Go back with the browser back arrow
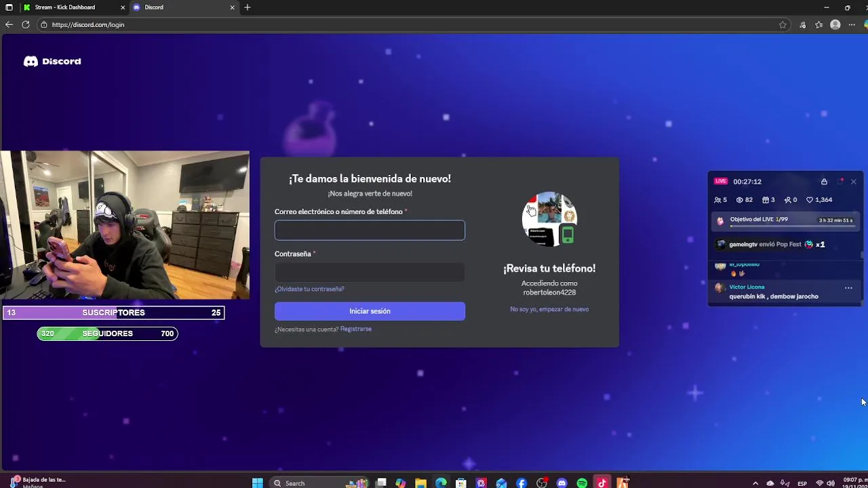This screenshot has height=488, width=868. (9, 24)
